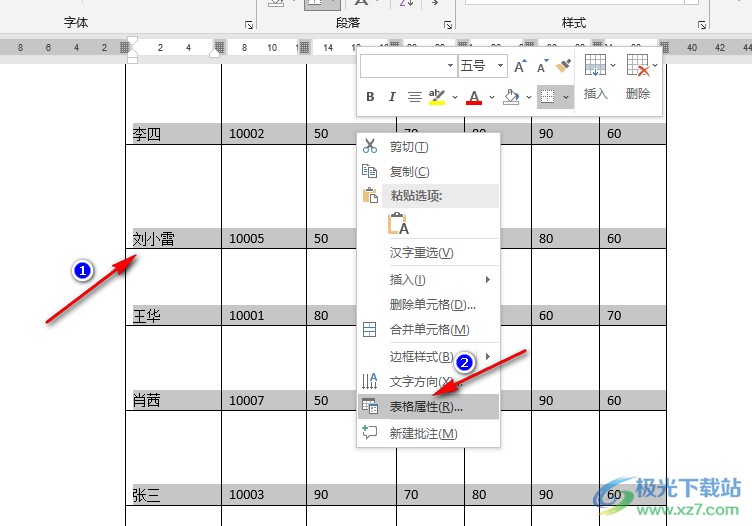Viewport: 752px width, 526px height.
Task: Click the table properties icon
Action: tap(370, 406)
